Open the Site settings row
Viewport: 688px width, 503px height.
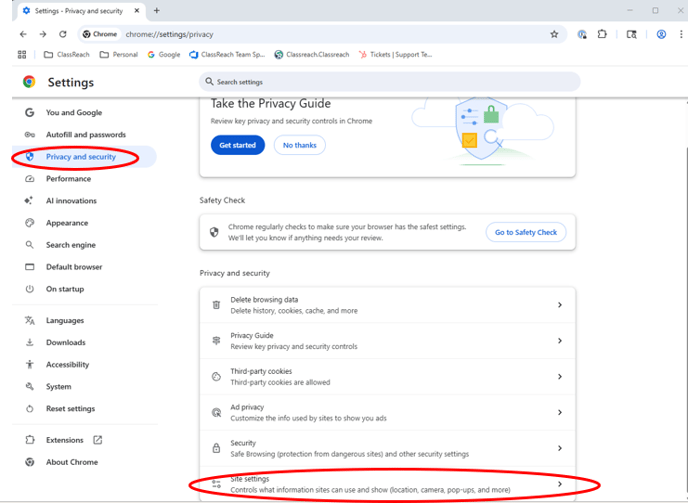pyautogui.click(x=387, y=484)
